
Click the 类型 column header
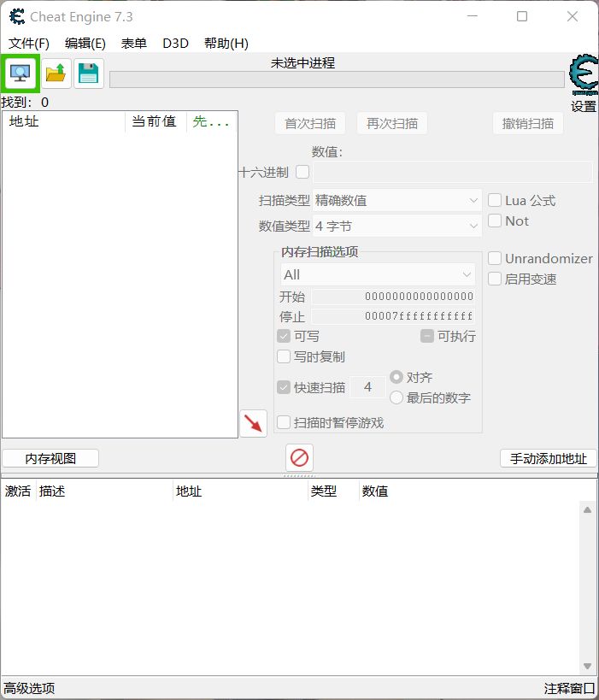pyautogui.click(x=333, y=491)
